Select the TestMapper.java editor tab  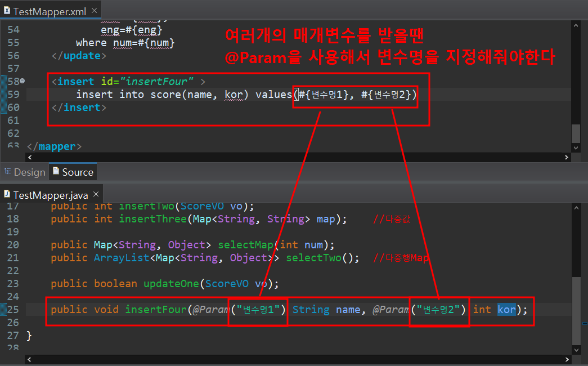click(x=51, y=195)
